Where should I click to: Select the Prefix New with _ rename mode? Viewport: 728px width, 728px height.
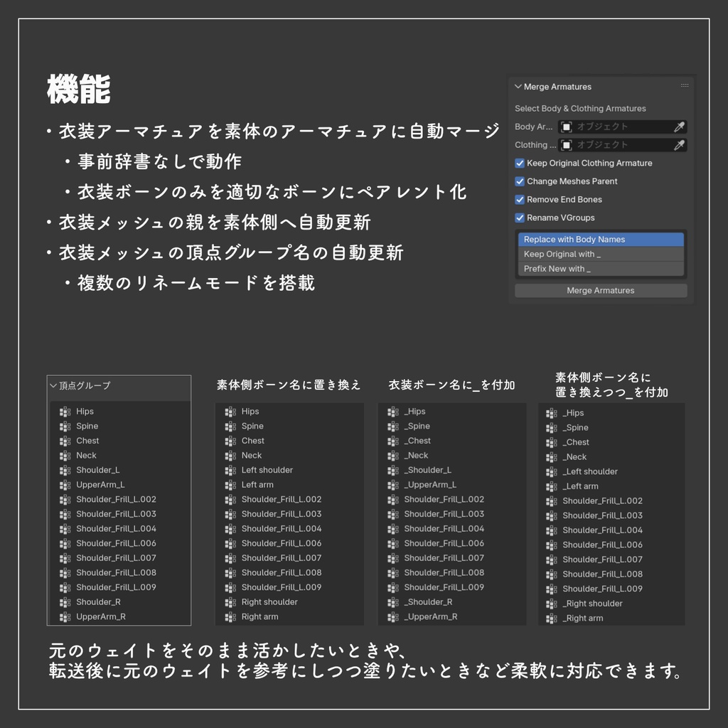(x=601, y=268)
